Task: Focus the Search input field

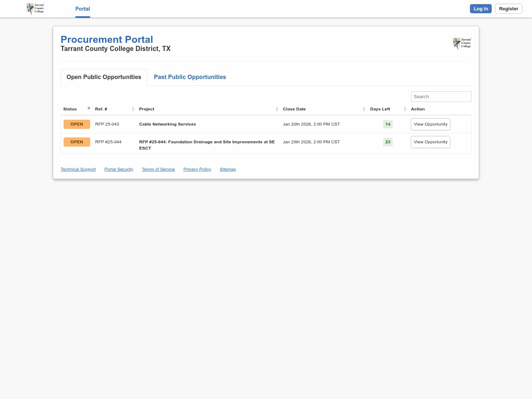Action: tap(441, 96)
